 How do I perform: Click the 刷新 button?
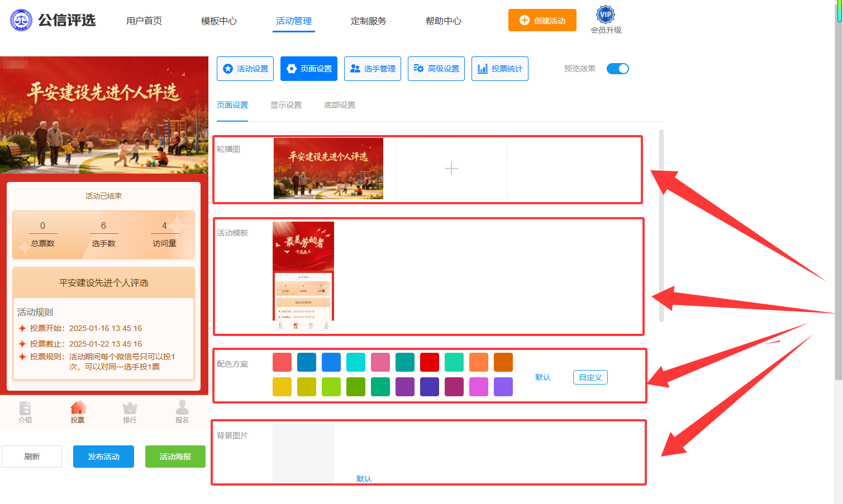[32, 457]
